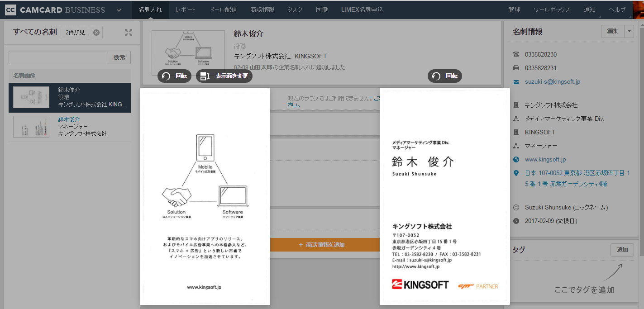Click the email envelope icon

tap(516, 82)
